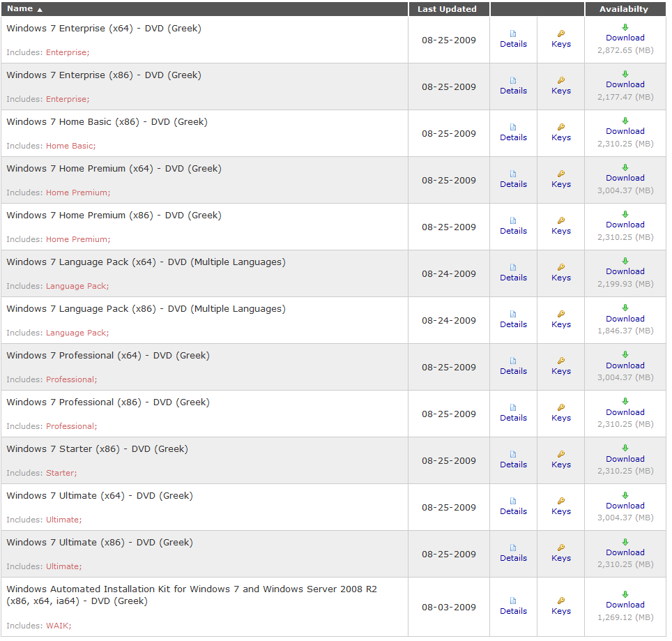Click the '2,872.65 (MB)' file size
Screen dimensions: 672x641
[x=625, y=50]
